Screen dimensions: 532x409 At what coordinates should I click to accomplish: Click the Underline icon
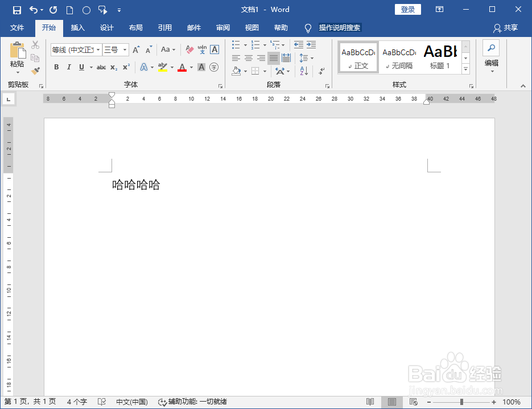(x=81, y=67)
